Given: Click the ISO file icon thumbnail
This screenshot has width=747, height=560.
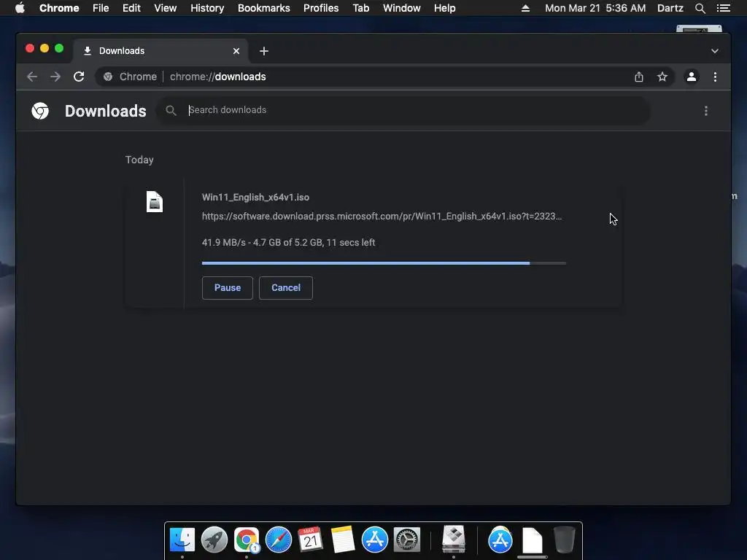Looking at the screenshot, I should pyautogui.click(x=155, y=201).
